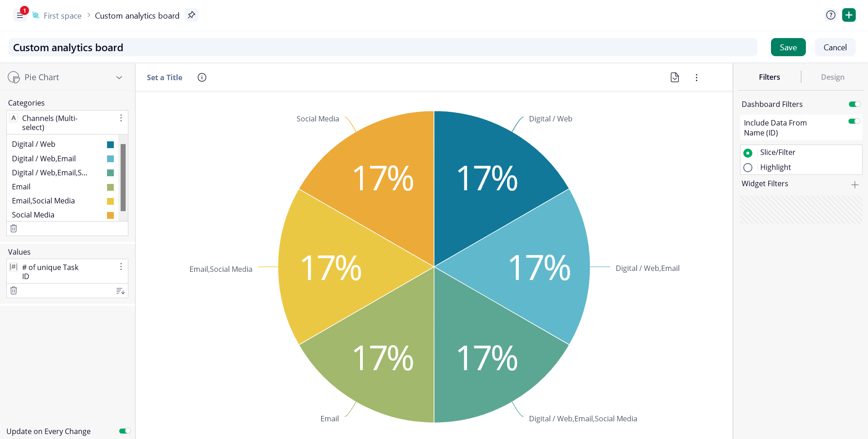
Task: Open Channels (Multi-select) field options menu
Action: point(121,118)
